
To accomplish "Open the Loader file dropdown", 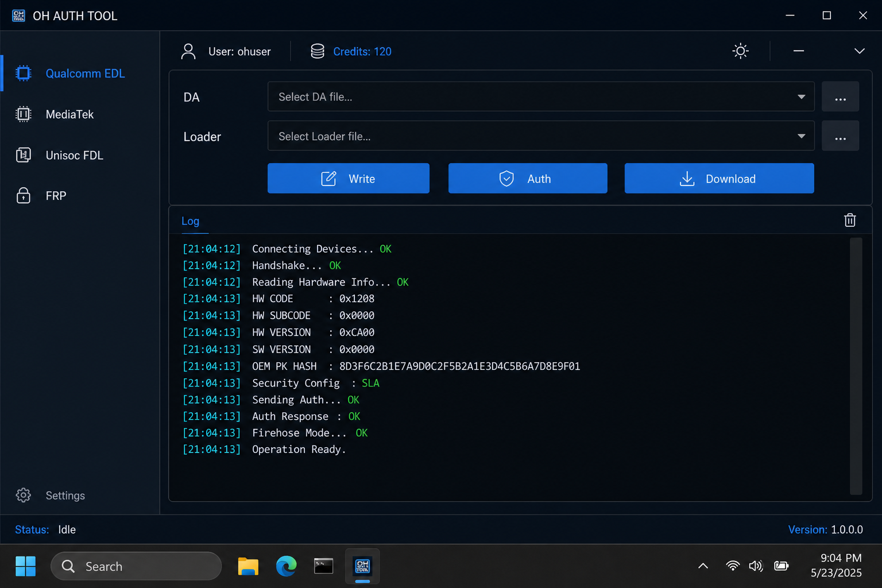I will coord(541,136).
